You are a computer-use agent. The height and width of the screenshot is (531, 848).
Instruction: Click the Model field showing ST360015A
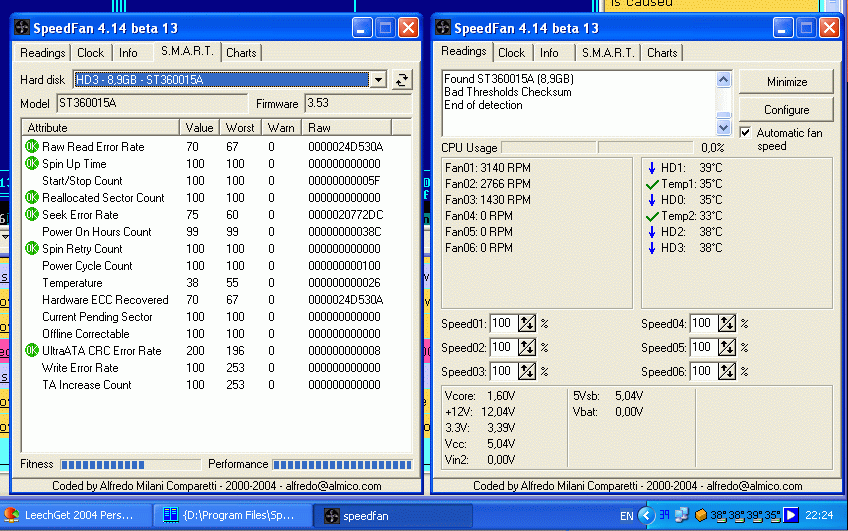[x=151, y=103]
